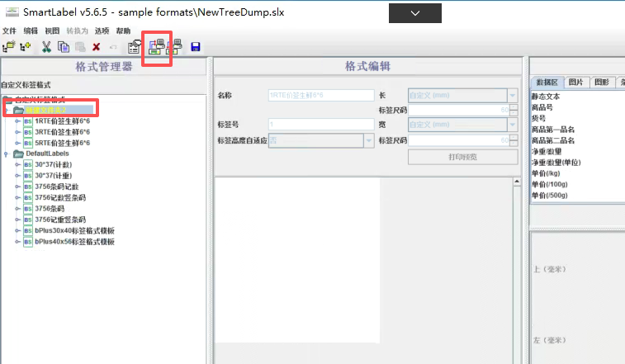
Task: Click the blue floppy disk Save icon
Action: 196,47
